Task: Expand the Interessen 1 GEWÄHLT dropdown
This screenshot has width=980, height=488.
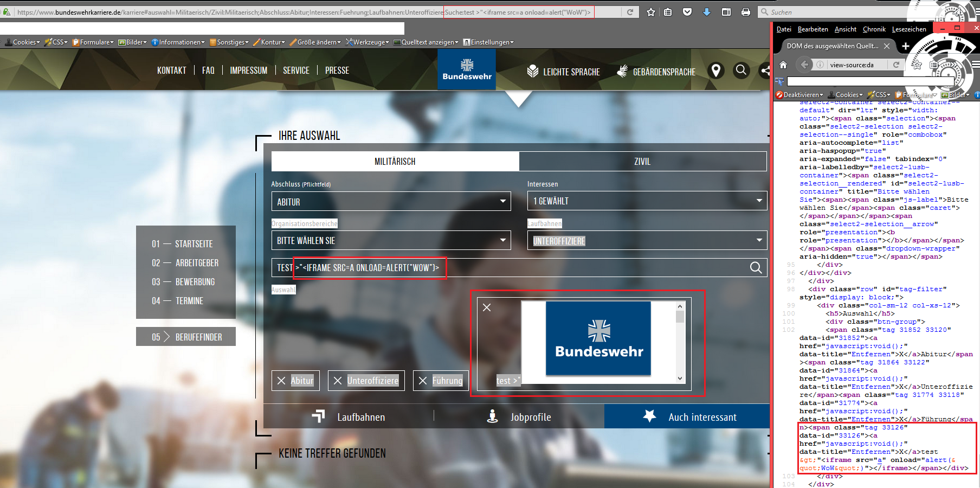Action: pyautogui.click(x=647, y=201)
